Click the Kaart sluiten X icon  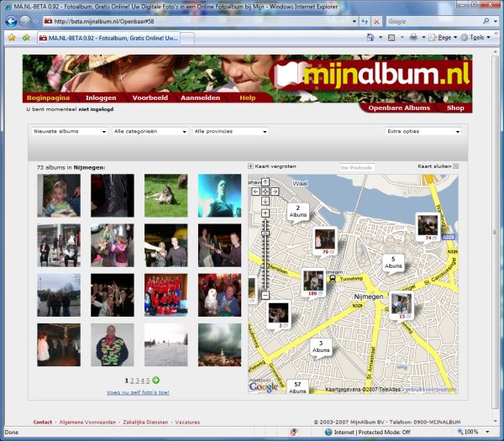pos(456,166)
